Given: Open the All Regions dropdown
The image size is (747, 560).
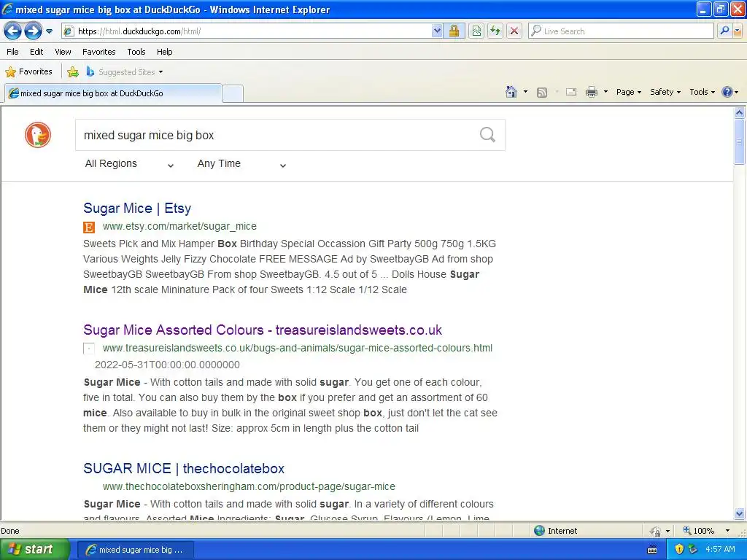Looking at the screenshot, I should 129,164.
